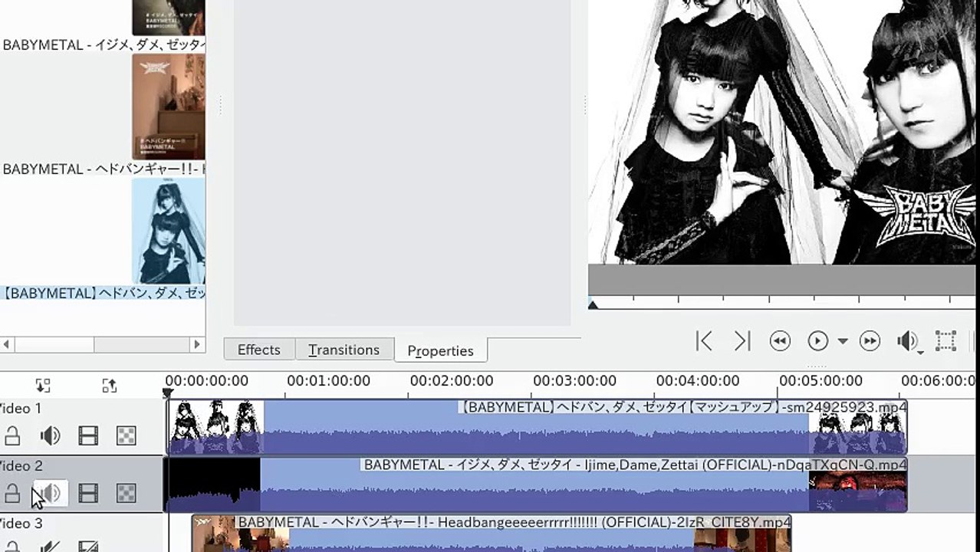This screenshot has width=980, height=552.
Task: Select the Video 1 track label
Action: [21, 408]
